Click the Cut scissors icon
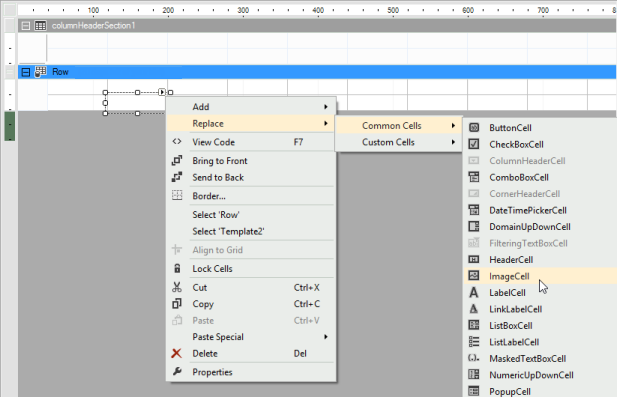The width and height of the screenshot is (617, 397). click(x=177, y=287)
